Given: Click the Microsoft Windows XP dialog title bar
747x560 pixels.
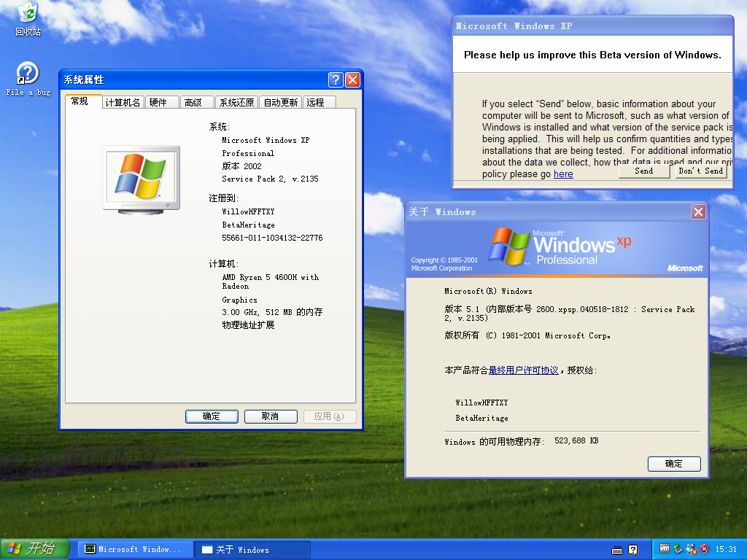Looking at the screenshot, I should coord(592,26).
